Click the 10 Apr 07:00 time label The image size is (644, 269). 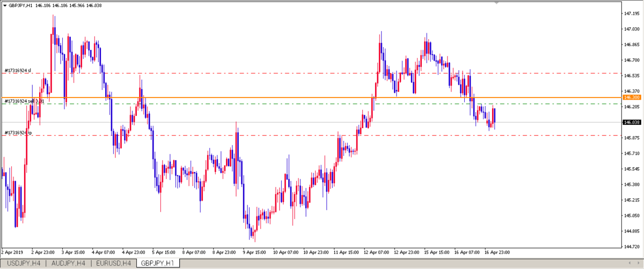[287, 252]
